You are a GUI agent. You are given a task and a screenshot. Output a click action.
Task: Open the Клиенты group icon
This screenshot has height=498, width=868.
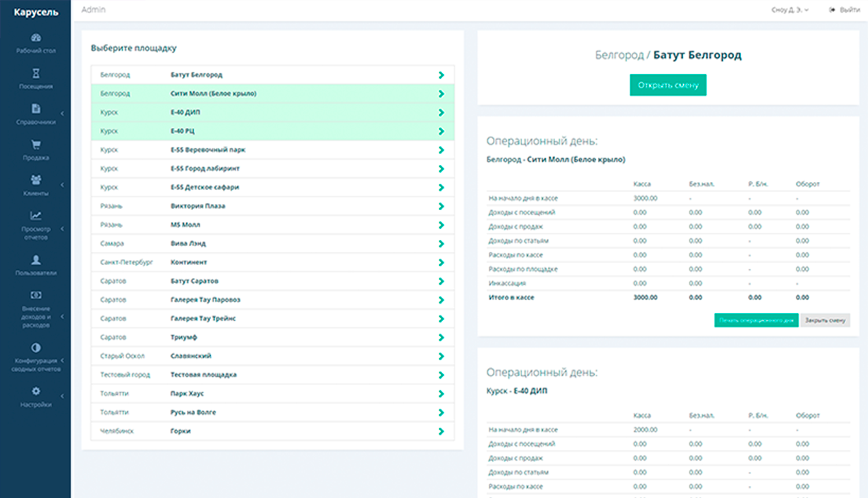[x=36, y=180]
